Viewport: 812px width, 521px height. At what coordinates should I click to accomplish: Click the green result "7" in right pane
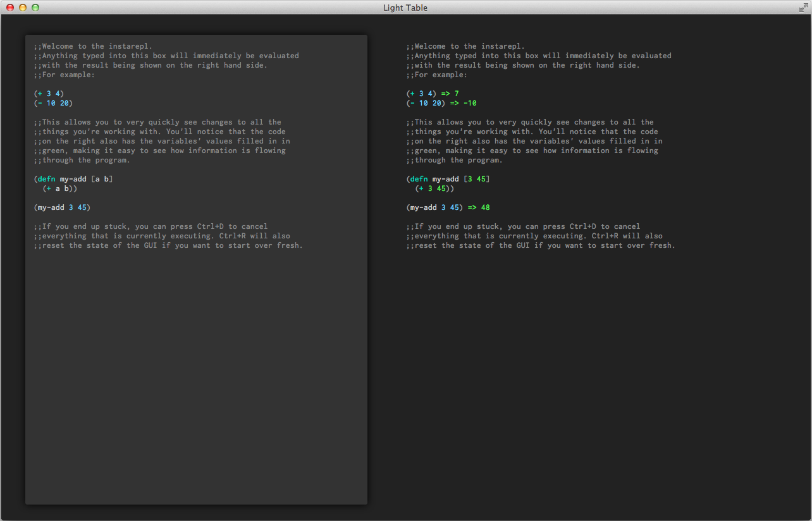coord(457,94)
